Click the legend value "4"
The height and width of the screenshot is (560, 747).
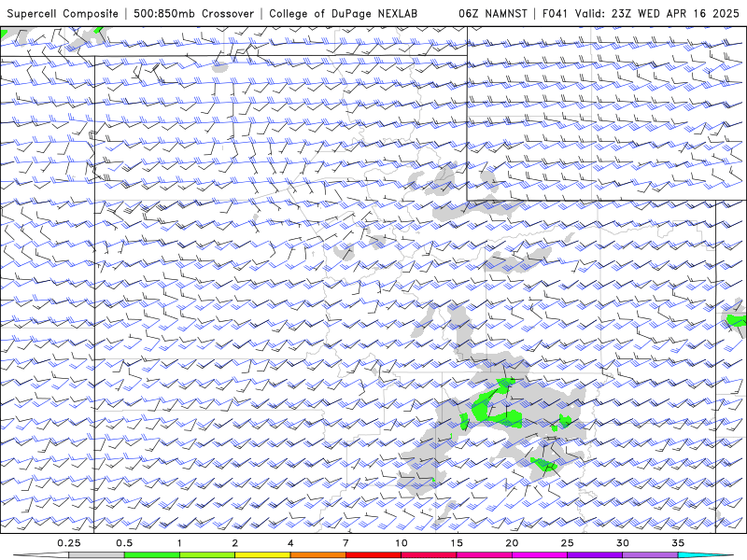[x=290, y=543]
